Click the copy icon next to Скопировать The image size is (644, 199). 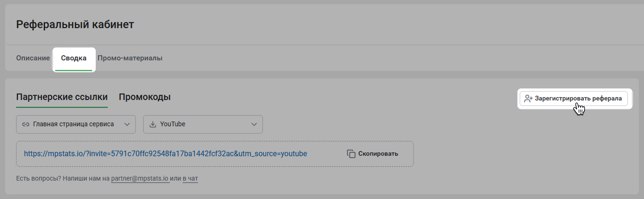[351, 154]
